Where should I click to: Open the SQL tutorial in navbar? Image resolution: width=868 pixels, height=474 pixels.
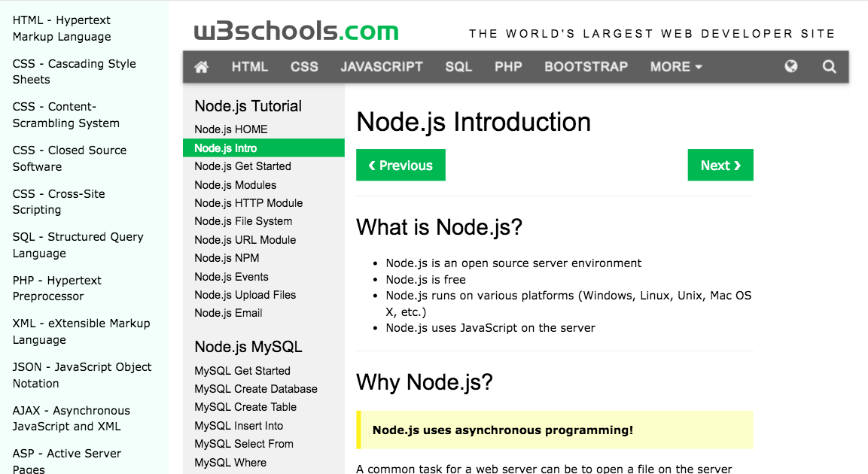[458, 67]
